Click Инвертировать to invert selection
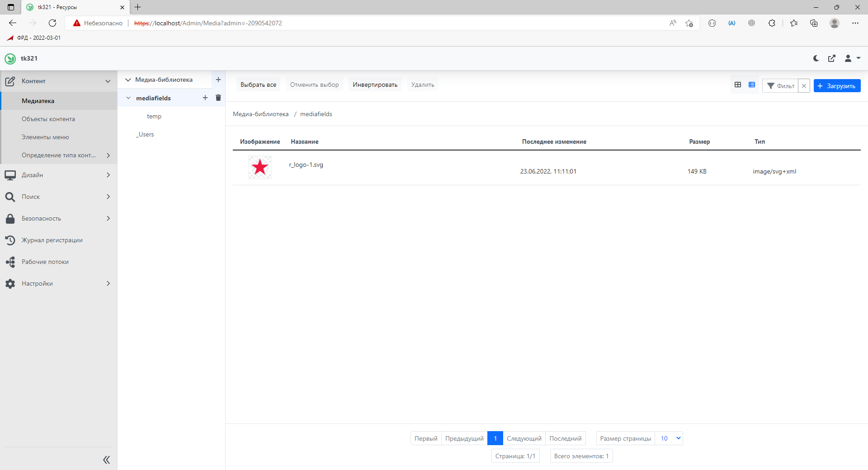This screenshot has height=470, width=868. (374, 84)
